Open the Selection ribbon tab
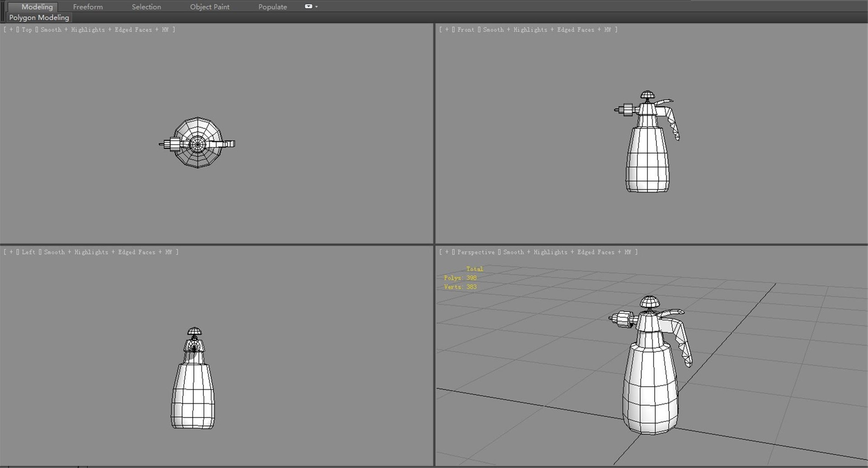The height and width of the screenshot is (468, 868). click(146, 7)
